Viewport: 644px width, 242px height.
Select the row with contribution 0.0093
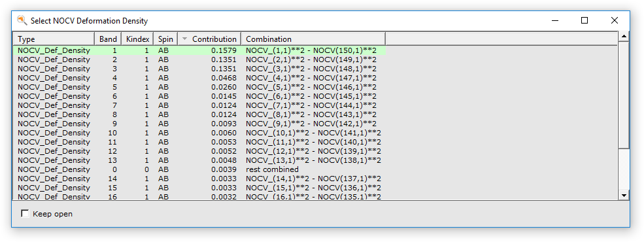(199, 124)
